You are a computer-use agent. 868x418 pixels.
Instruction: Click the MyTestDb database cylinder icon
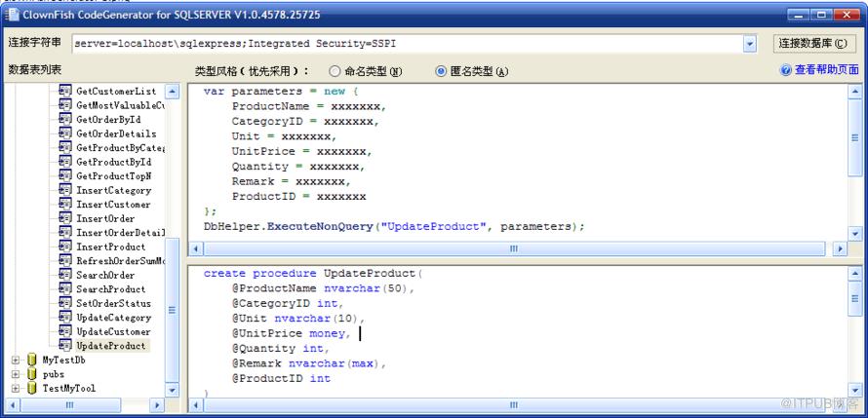tap(31, 360)
